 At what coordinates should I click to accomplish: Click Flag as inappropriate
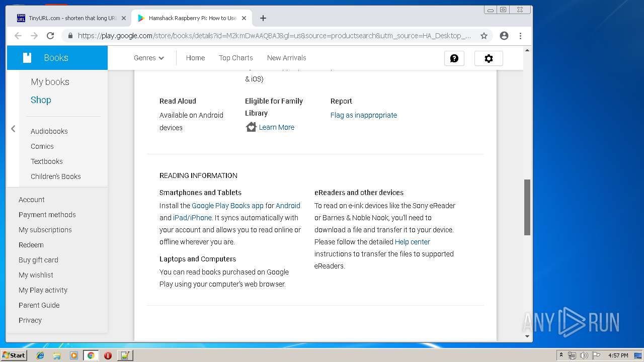pyautogui.click(x=364, y=115)
